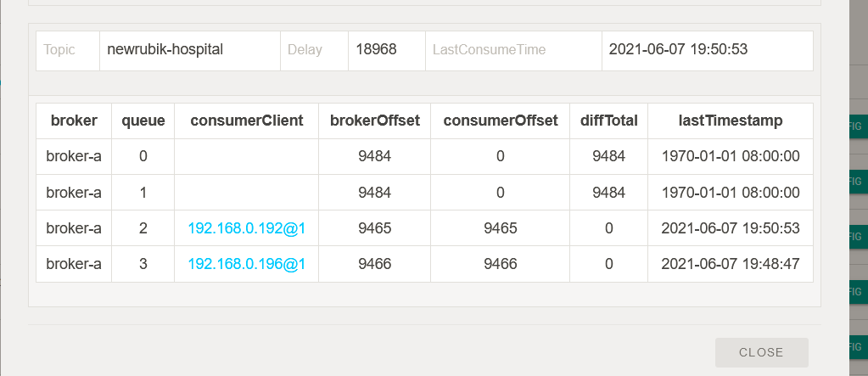The image size is (868, 376).
Task: Select the consumerOffset column header
Action: tap(501, 121)
